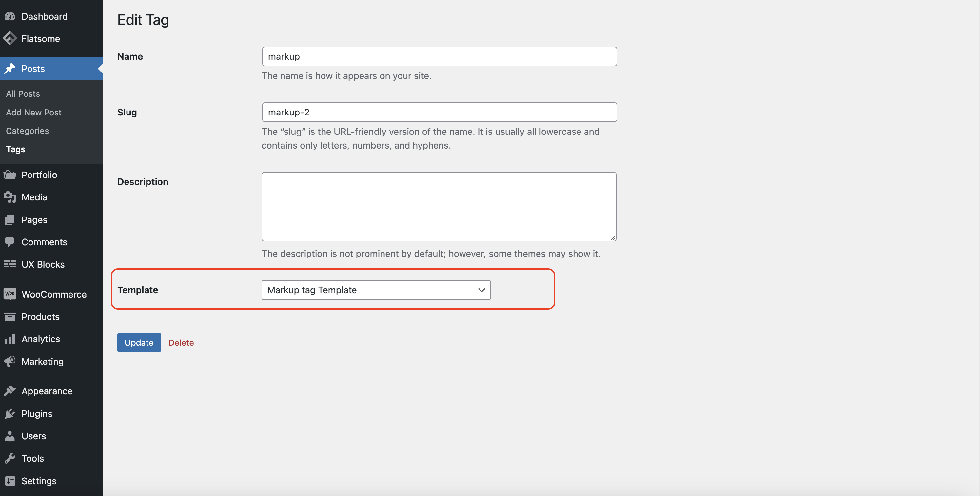
Task: Click the Portfolio folder icon
Action: click(x=10, y=175)
